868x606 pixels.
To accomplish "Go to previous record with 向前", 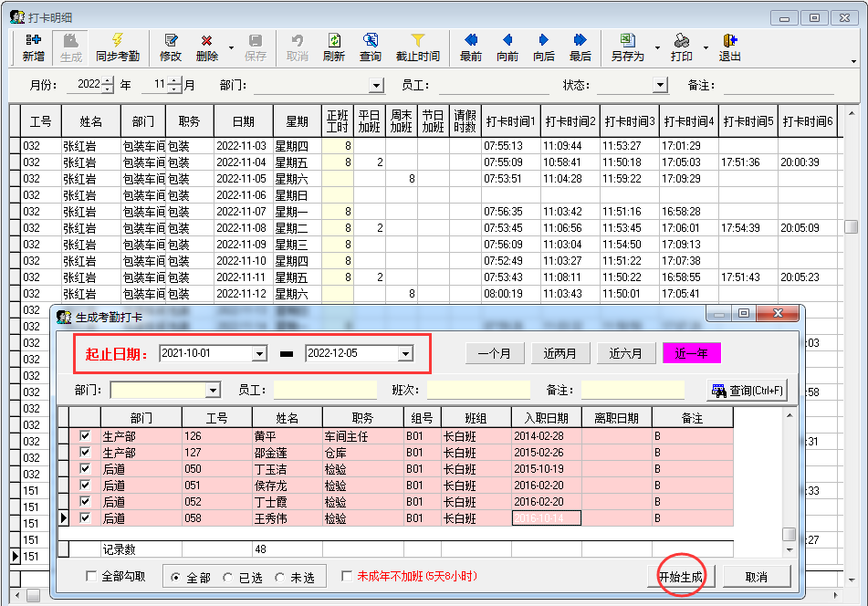I will click(x=507, y=47).
